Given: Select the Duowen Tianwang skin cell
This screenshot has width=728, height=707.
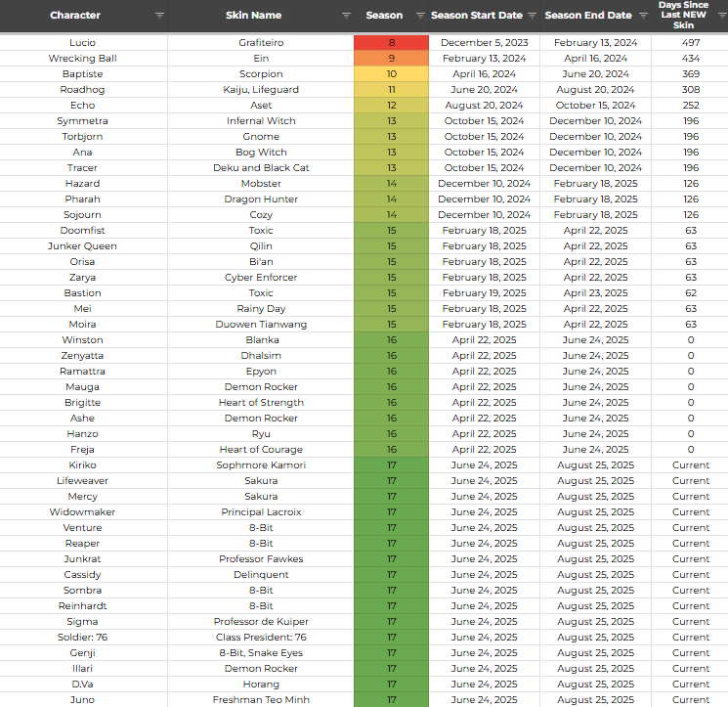Looking at the screenshot, I should point(261,325).
